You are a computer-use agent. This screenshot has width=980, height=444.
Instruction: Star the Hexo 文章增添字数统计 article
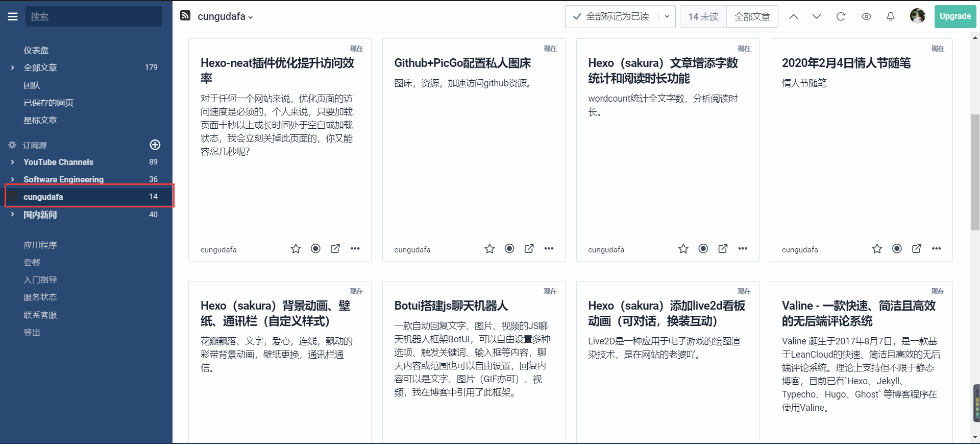point(683,249)
